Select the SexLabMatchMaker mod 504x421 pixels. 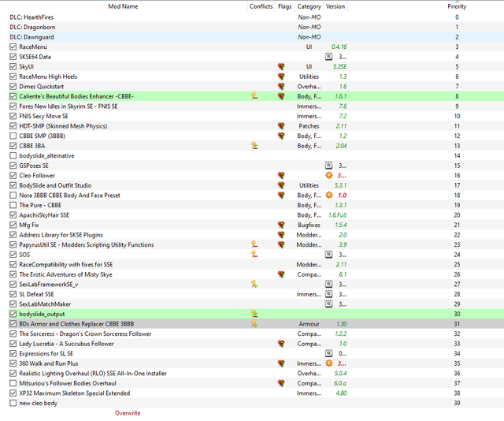(256, 304)
